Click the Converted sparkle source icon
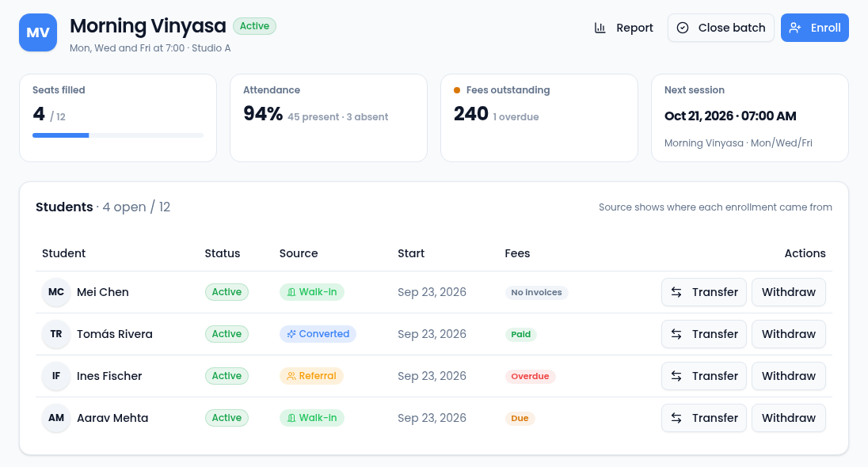This screenshot has width=868, height=467. (291, 334)
